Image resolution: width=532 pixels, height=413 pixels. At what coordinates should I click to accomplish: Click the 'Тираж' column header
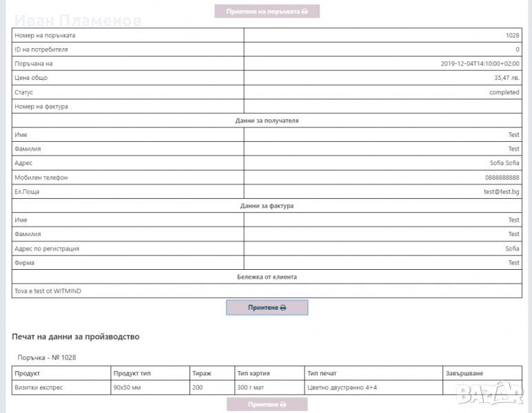coord(202,373)
